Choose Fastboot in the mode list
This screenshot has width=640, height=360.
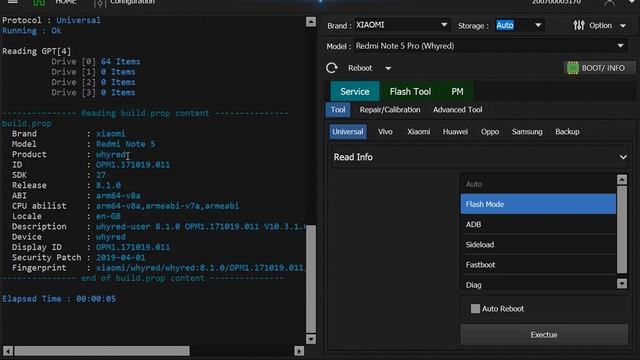click(x=538, y=264)
